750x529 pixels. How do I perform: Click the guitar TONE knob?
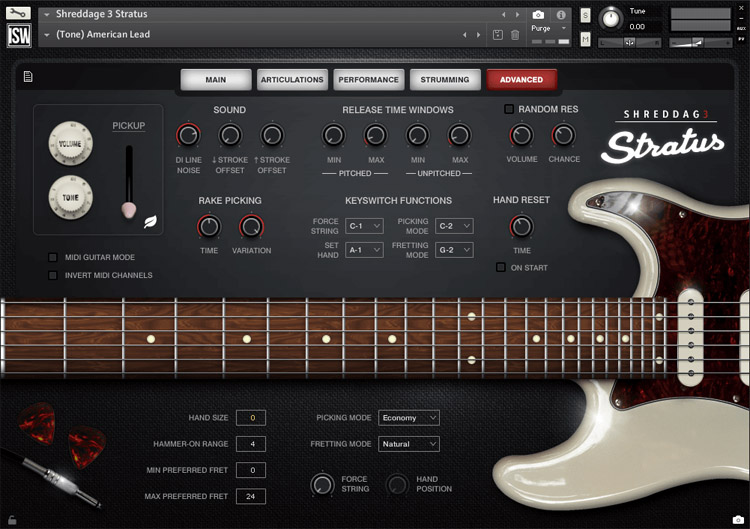coord(70,197)
